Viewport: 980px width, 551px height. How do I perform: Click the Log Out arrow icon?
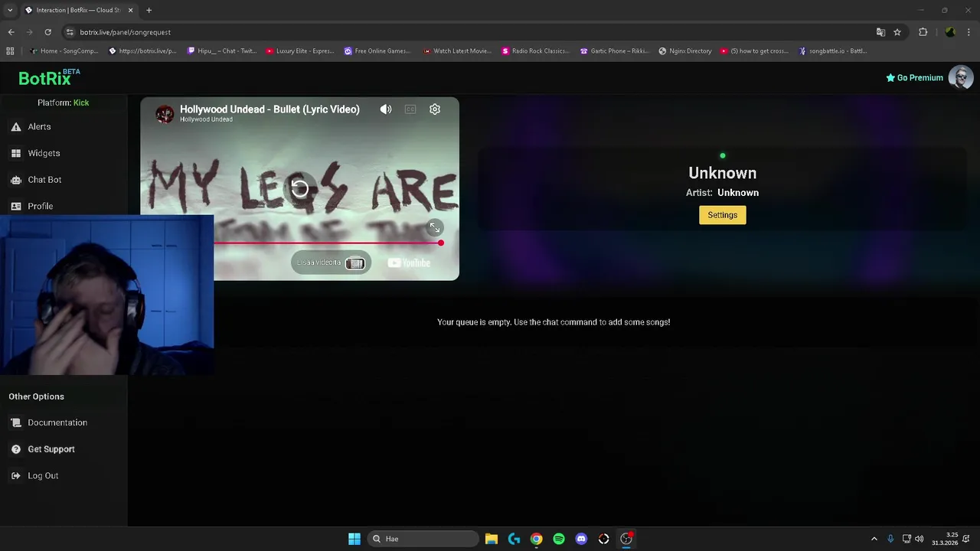coord(16,475)
